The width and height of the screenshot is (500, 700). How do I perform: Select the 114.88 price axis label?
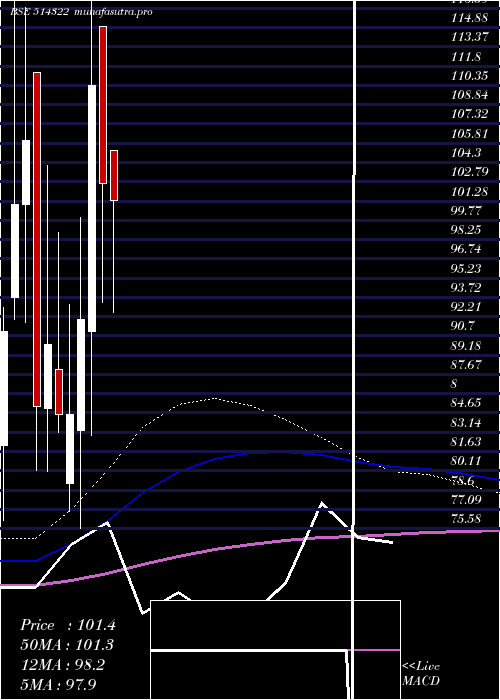[x=469, y=18]
